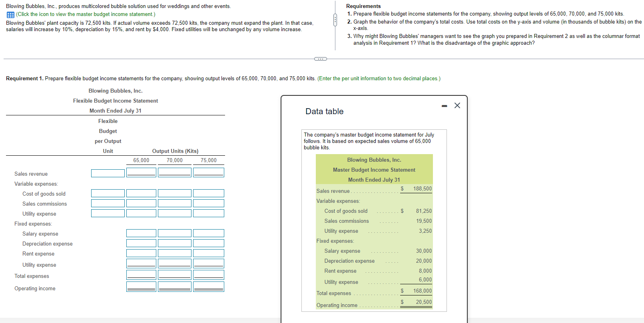Select Operating income 65,000 input

(x=141, y=287)
